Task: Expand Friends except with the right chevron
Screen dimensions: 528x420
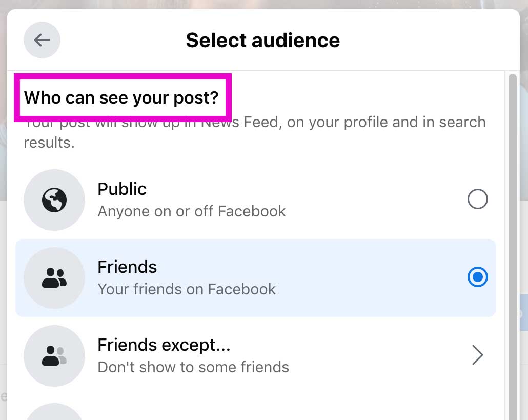Action: click(x=477, y=355)
